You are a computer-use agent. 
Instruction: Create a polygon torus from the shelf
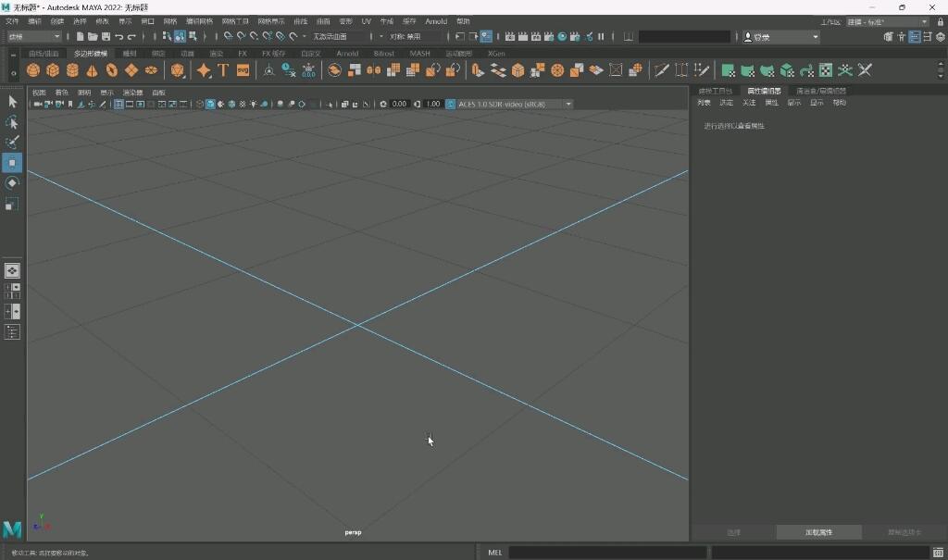click(112, 70)
